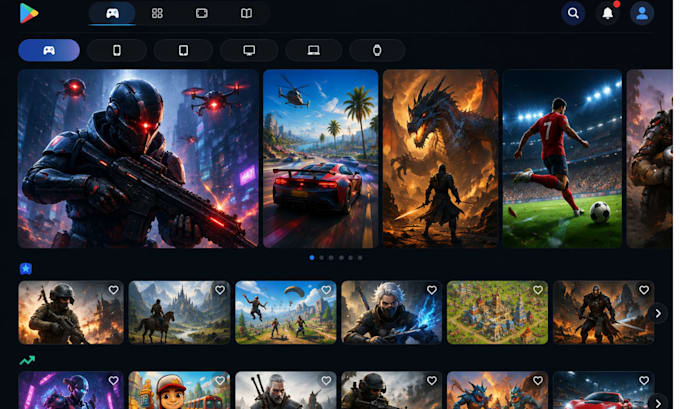
Task: Select the watch device filter chip
Action: [x=377, y=50]
